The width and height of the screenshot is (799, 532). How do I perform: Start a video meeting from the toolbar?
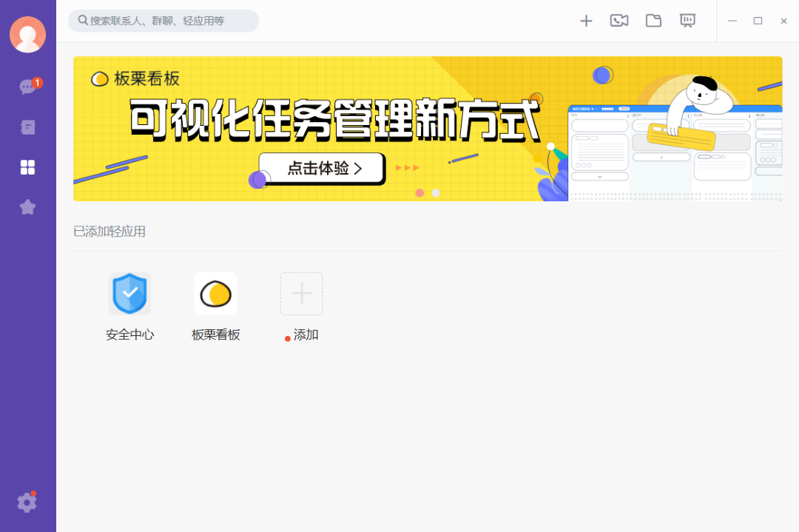tap(619, 21)
